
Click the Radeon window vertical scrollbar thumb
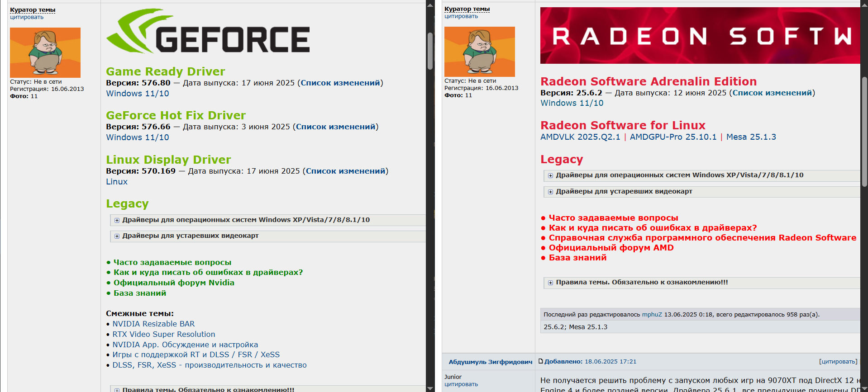point(864,132)
